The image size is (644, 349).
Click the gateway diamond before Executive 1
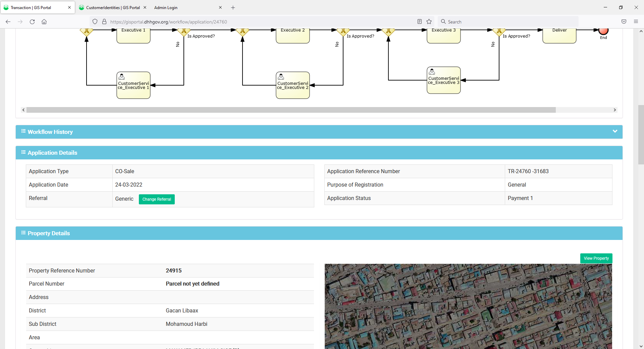(87, 32)
